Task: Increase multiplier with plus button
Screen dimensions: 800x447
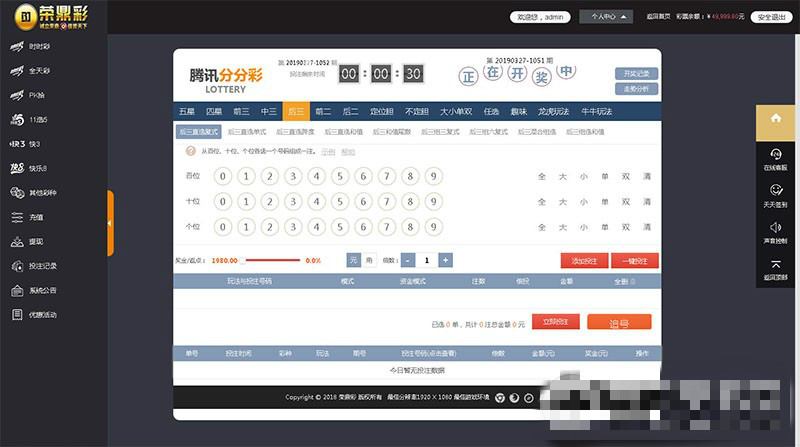Action: coord(445,260)
